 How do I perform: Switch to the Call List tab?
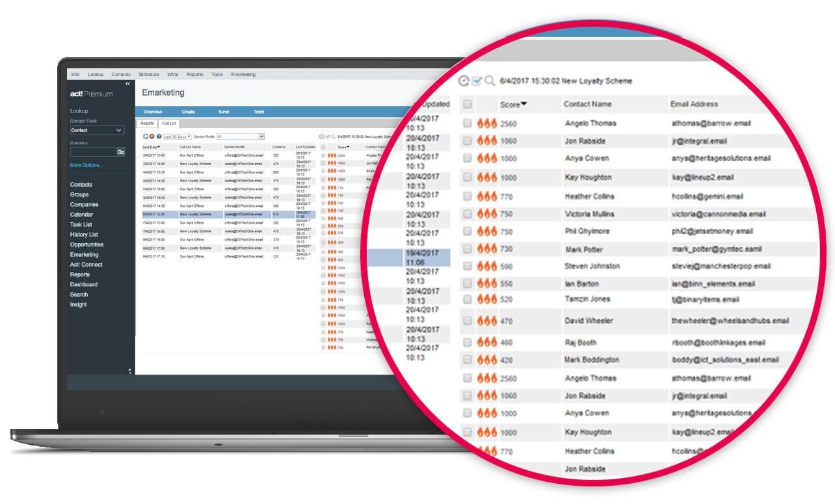coord(169,123)
